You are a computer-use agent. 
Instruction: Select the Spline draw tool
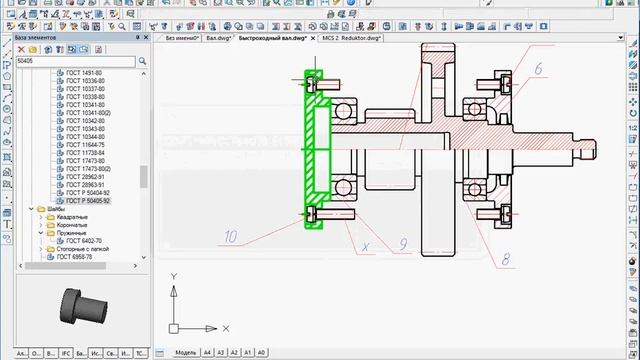(7, 131)
